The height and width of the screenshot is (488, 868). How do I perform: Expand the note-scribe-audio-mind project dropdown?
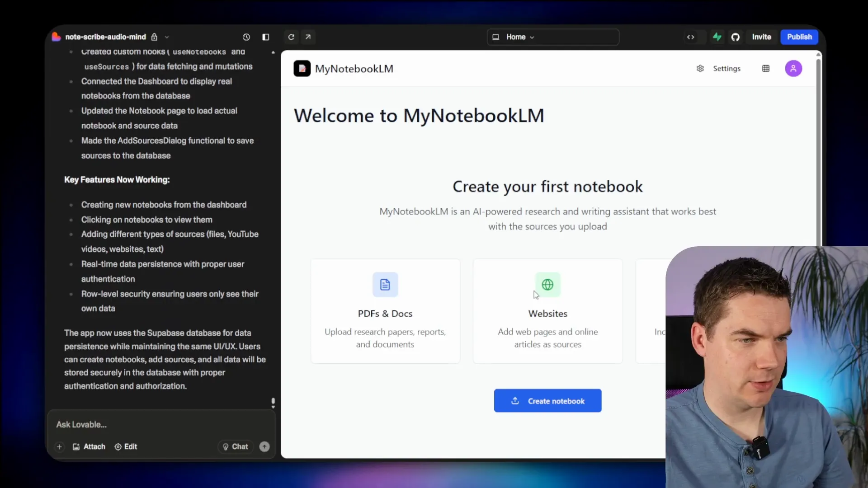tap(167, 37)
